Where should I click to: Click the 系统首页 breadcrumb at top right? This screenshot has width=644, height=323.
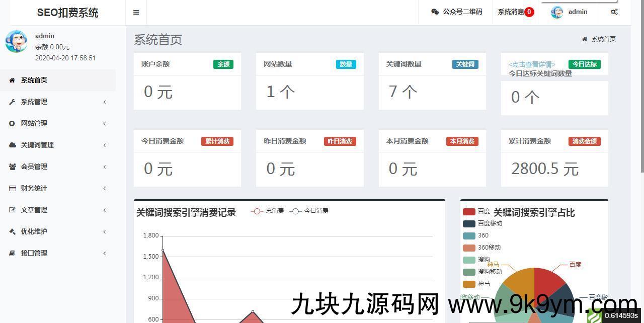603,39
